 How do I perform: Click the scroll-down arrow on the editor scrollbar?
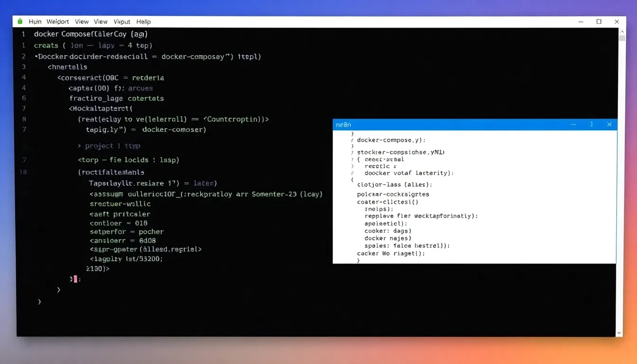619,333
